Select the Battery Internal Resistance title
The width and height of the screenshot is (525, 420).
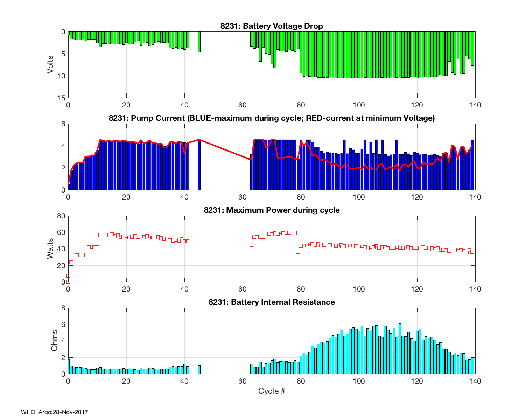click(x=272, y=302)
